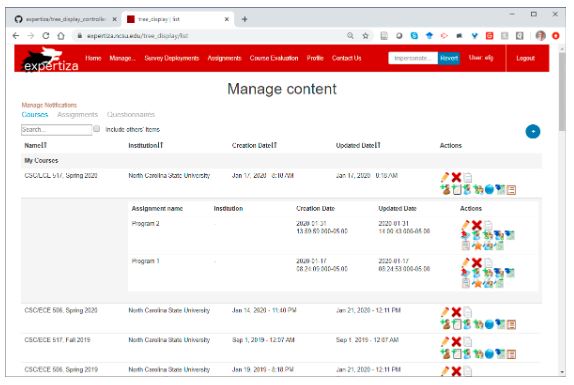Open the Manage... dropdown menu
Screen dimensions: 574x385
pos(122,58)
